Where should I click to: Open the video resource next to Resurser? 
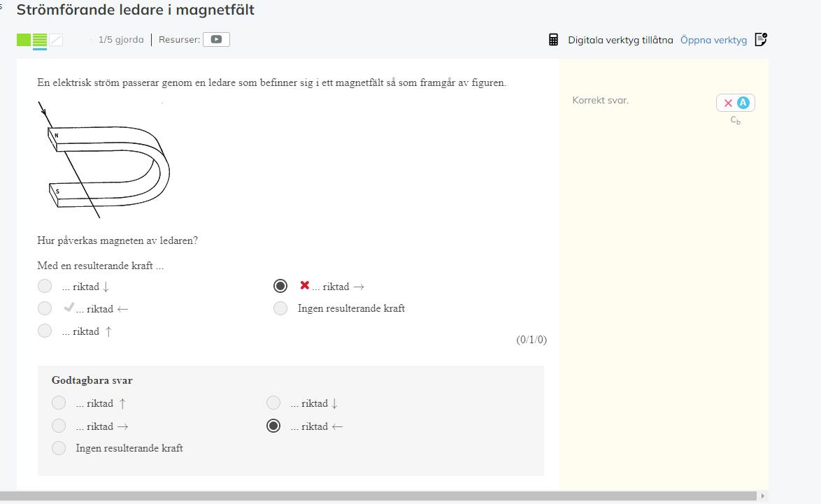coord(216,40)
